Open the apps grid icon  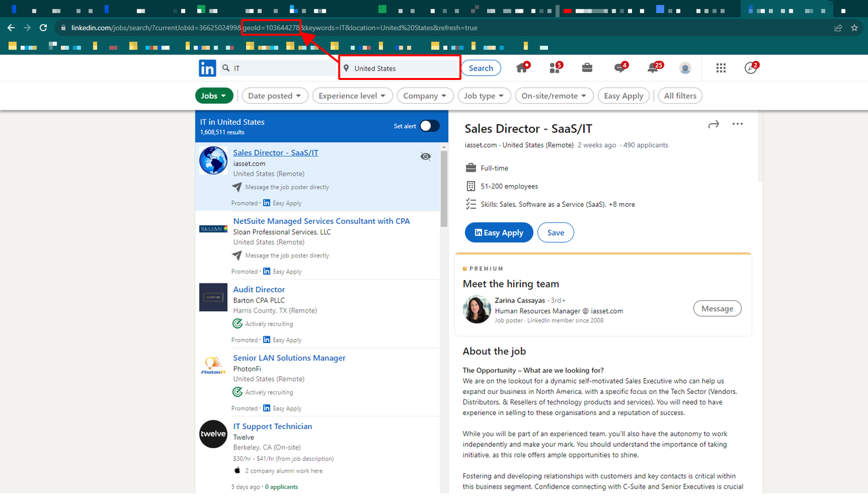coord(721,68)
